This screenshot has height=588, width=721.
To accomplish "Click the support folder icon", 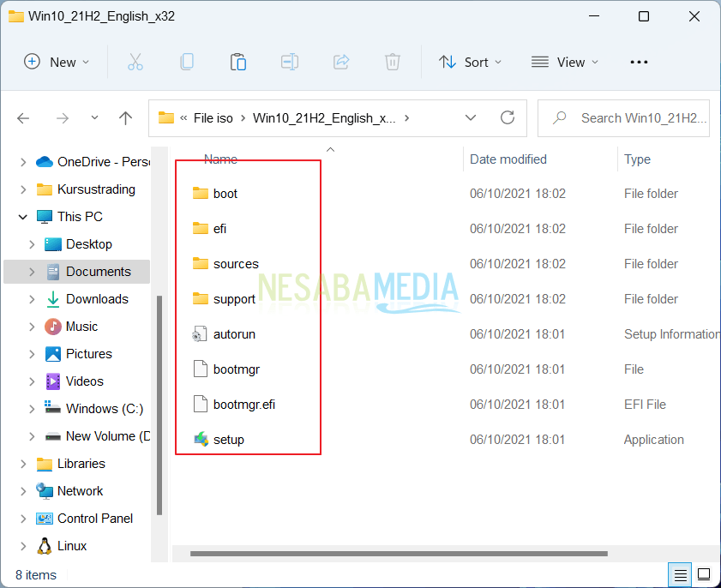I will 201,299.
